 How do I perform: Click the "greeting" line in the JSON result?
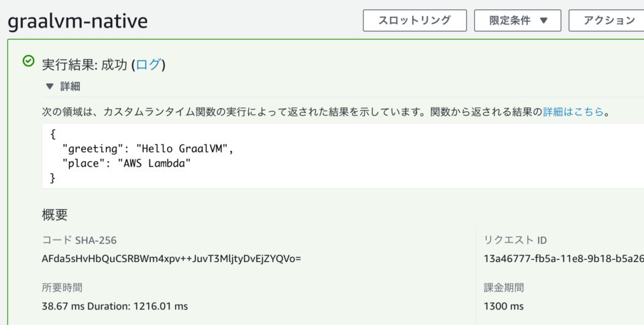click(x=148, y=149)
